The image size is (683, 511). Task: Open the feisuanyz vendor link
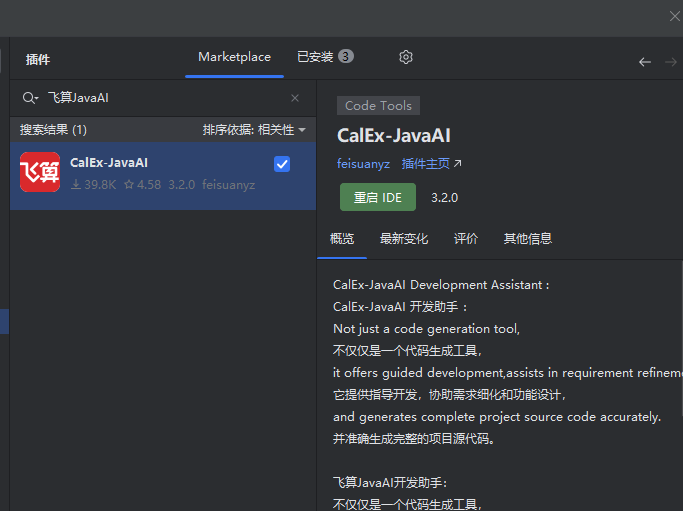coord(363,164)
